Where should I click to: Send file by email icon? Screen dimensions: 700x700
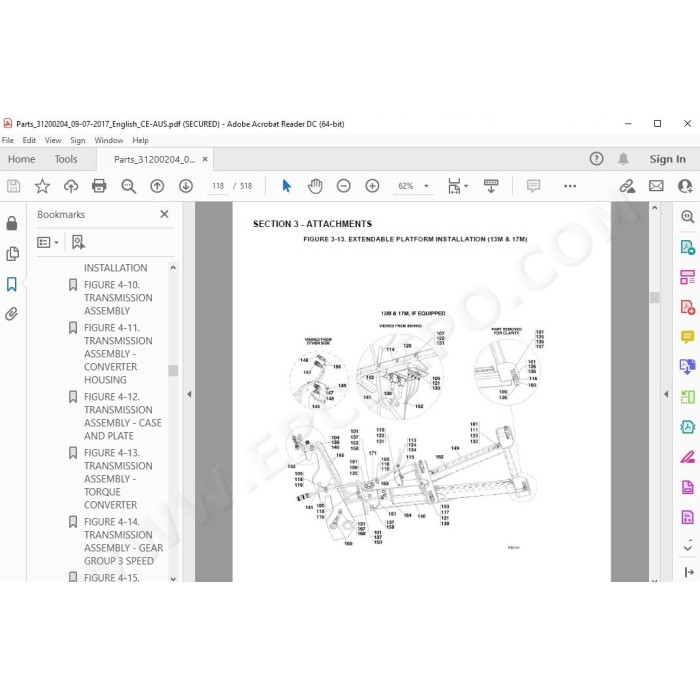coord(656,186)
